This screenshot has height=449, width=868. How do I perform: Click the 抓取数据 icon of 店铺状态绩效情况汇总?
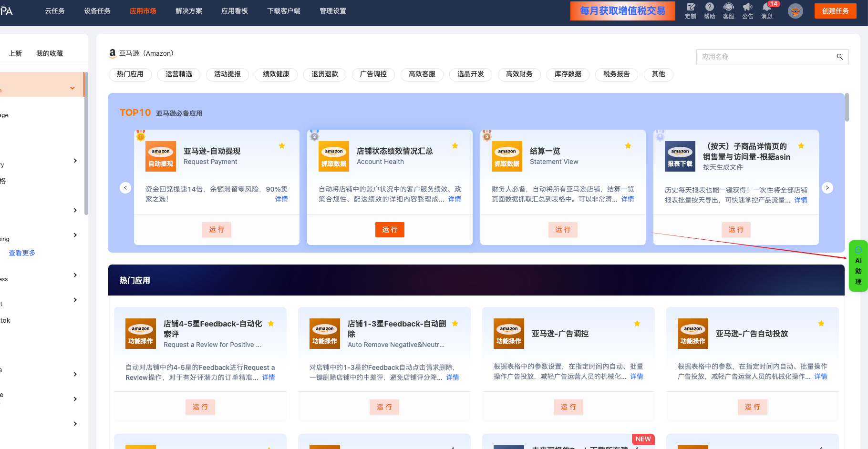coord(334,156)
